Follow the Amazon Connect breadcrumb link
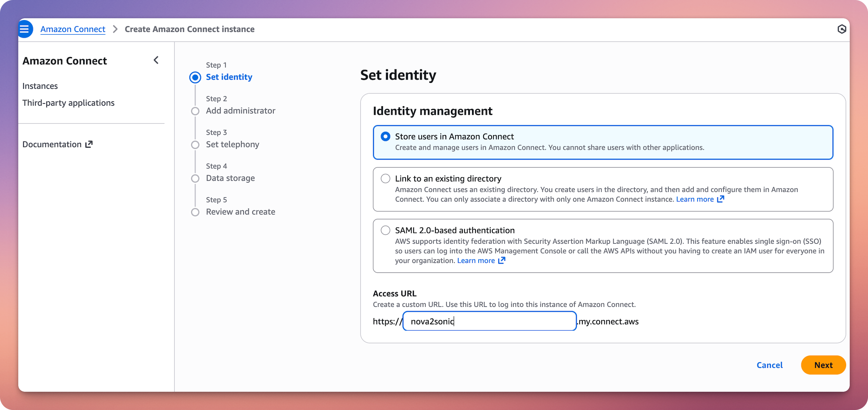868x410 pixels. click(72, 29)
